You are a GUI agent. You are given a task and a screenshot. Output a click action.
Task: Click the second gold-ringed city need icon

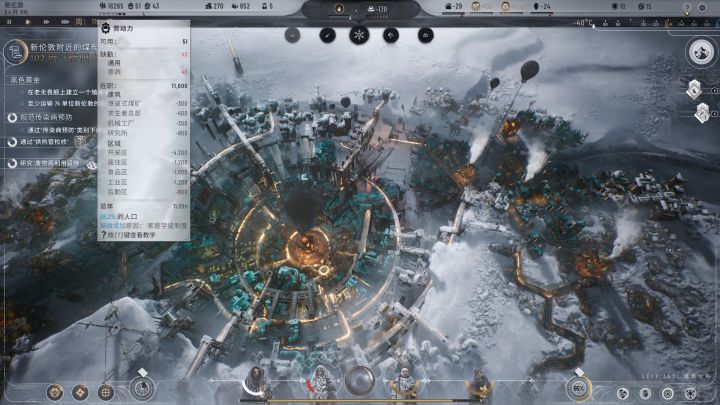click(506, 6)
